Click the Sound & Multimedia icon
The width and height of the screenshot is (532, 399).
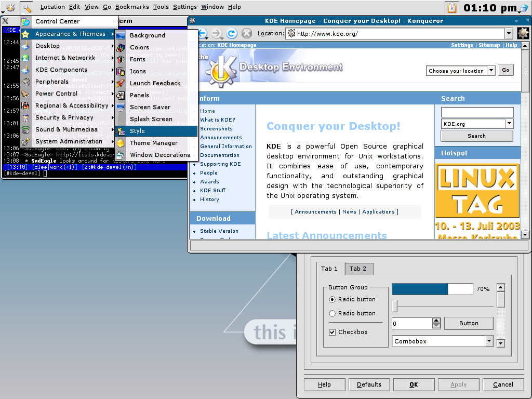26,129
